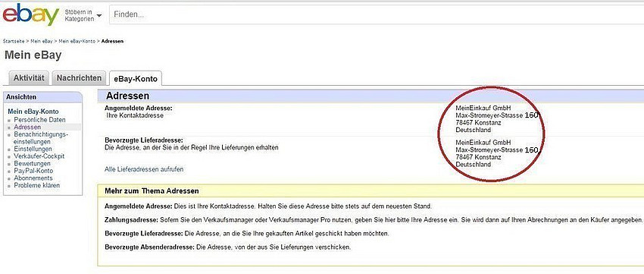The height and width of the screenshot is (274, 644).
Task: Switch to the Nachrichten tab
Action: click(80, 77)
